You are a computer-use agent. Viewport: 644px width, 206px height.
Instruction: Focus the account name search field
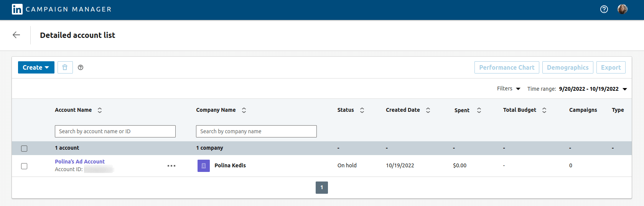pos(115,131)
